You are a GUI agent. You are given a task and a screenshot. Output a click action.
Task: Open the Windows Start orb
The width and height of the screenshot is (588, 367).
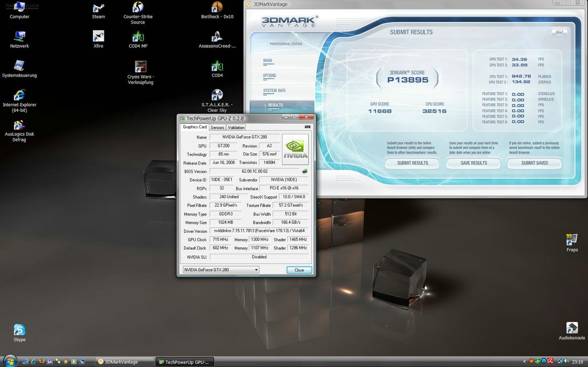10,361
